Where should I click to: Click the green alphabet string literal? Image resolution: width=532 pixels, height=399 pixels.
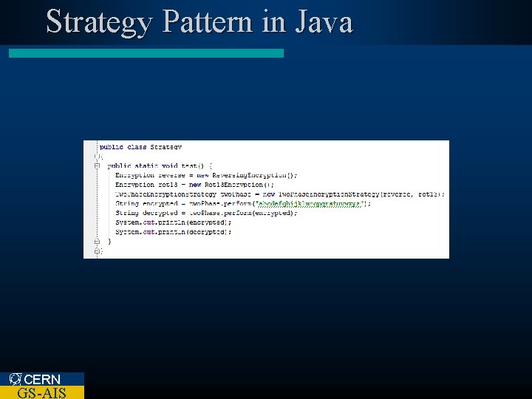(x=310, y=204)
